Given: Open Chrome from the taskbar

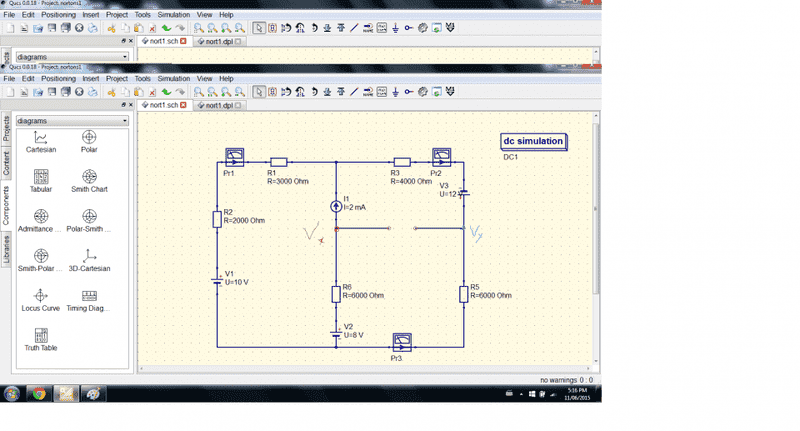Looking at the screenshot, I should point(39,394).
